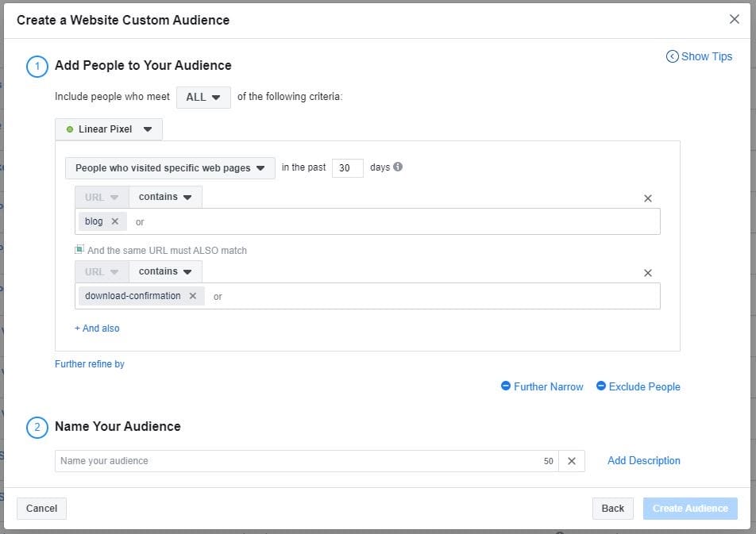Open the URL dropdown in the download-confirmation rule
This screenshot has width=756, height=534.
tap(102, 272)
